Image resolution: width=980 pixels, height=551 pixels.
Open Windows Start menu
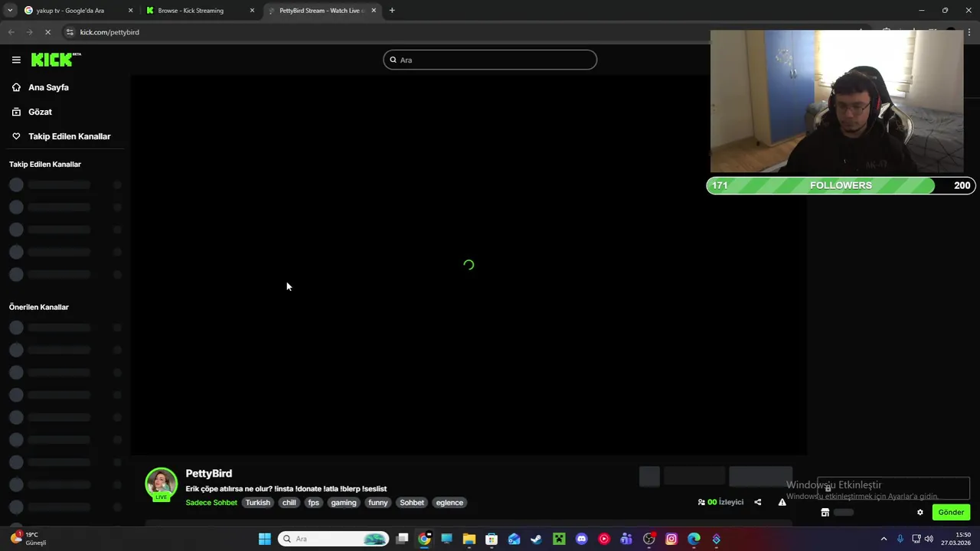[x=264, y=539]
